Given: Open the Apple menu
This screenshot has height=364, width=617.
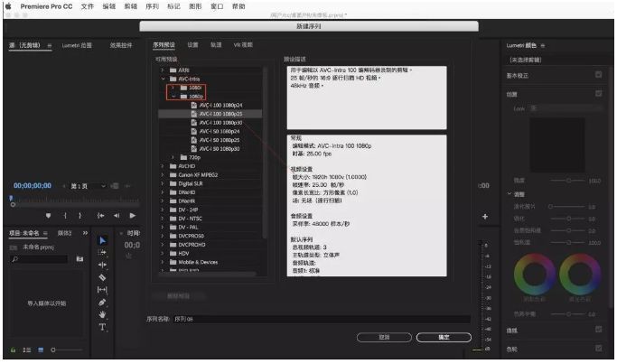Looking at the screenshot, I should point(8,6).
